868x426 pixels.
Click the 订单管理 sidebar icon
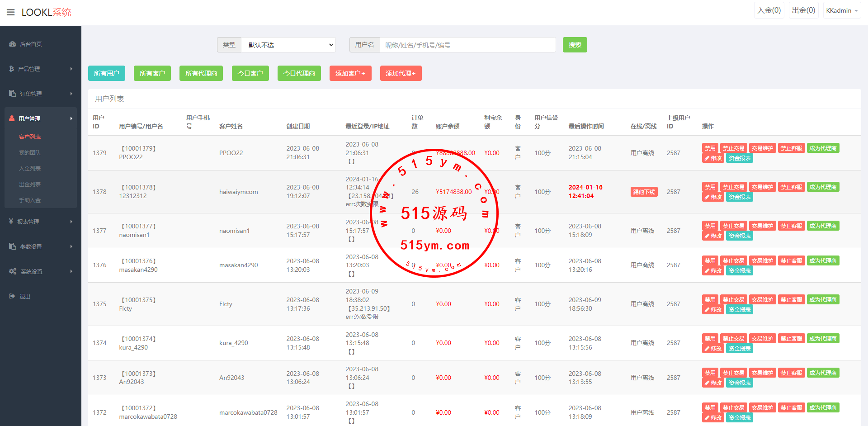coord(12,94)
